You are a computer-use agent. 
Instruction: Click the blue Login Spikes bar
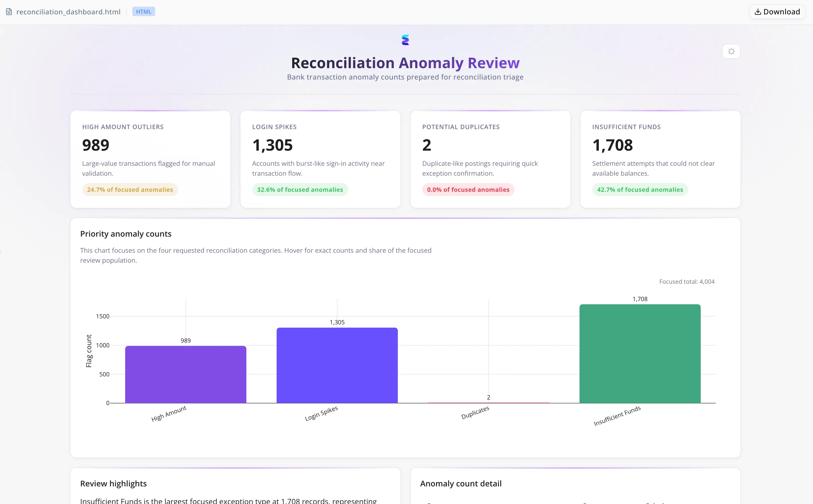pos(337,365)
